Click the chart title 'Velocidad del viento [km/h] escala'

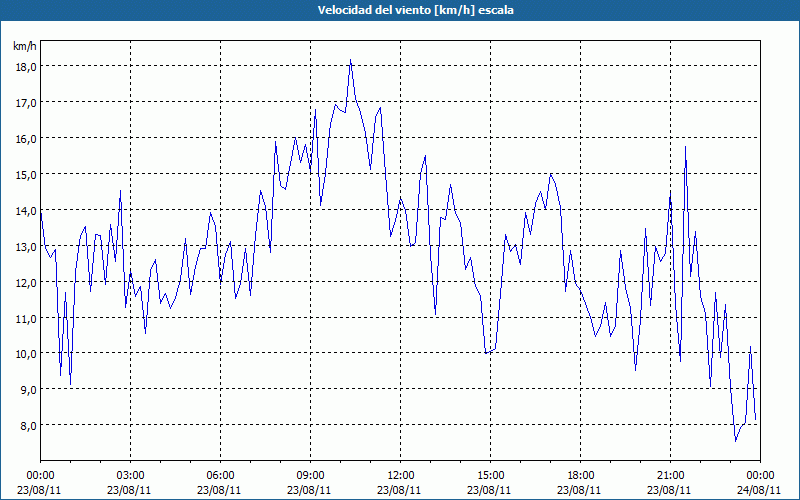tap(415, 10)
